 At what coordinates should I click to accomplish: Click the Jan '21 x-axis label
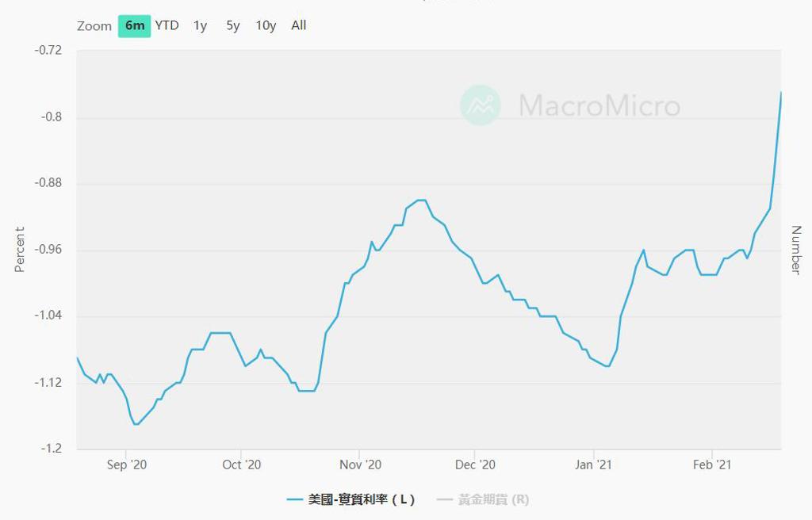pyautogui.click(x=594, y=465)
